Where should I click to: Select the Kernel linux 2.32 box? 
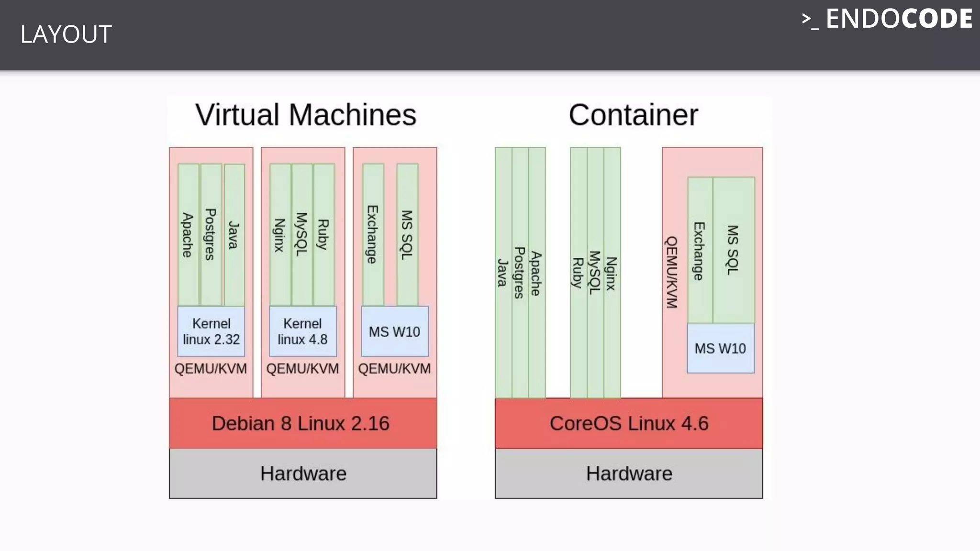tap(211, 331)
